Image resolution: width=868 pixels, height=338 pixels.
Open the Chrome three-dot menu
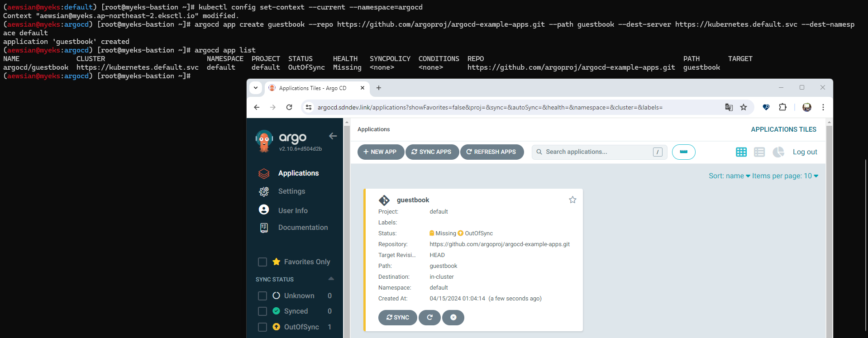823,107
